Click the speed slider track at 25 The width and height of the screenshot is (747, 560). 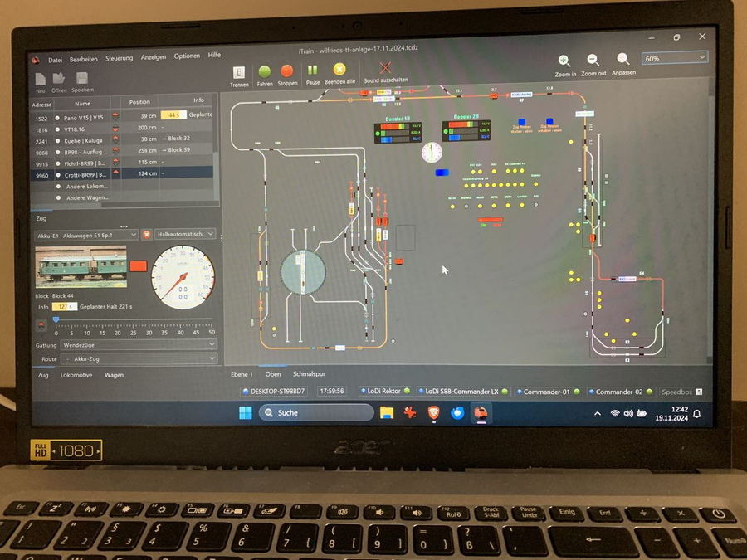pyautogui.click(x=134, y=320)
